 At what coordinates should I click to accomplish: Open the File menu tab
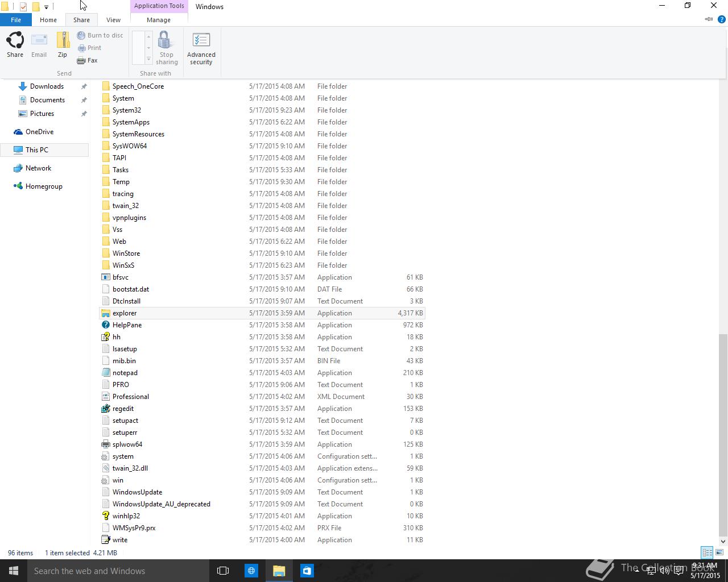16,20
